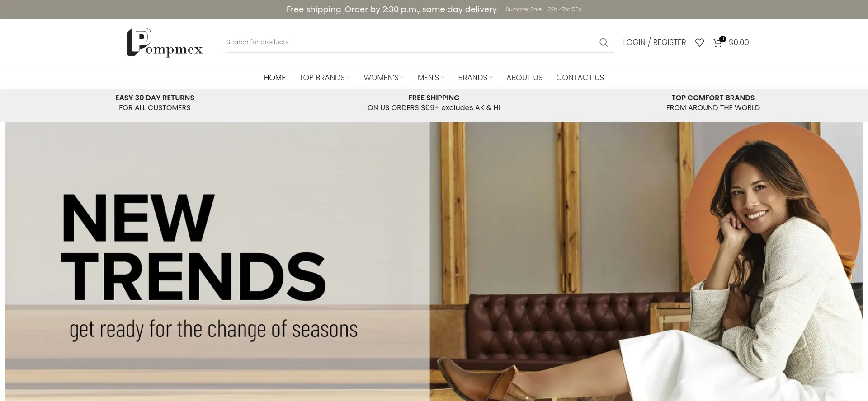Click the Easy 30 Day Returns notice
The height and width of the screenshot is (401, 868).
point(155,103)
